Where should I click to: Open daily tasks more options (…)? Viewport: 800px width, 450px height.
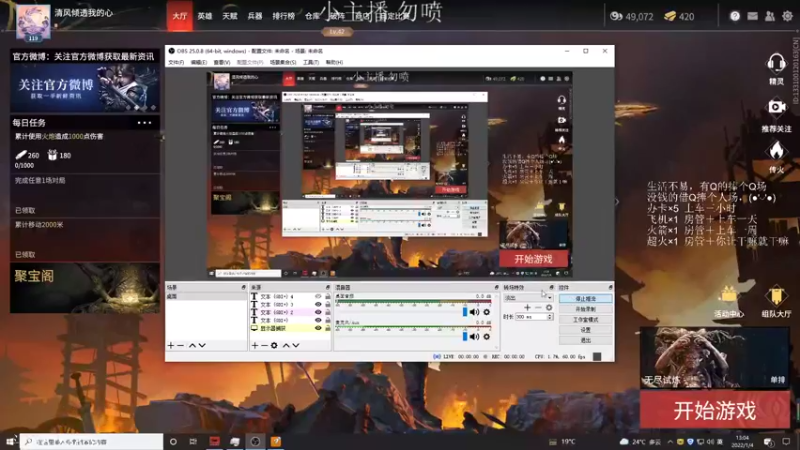click(x=144, y=123)
